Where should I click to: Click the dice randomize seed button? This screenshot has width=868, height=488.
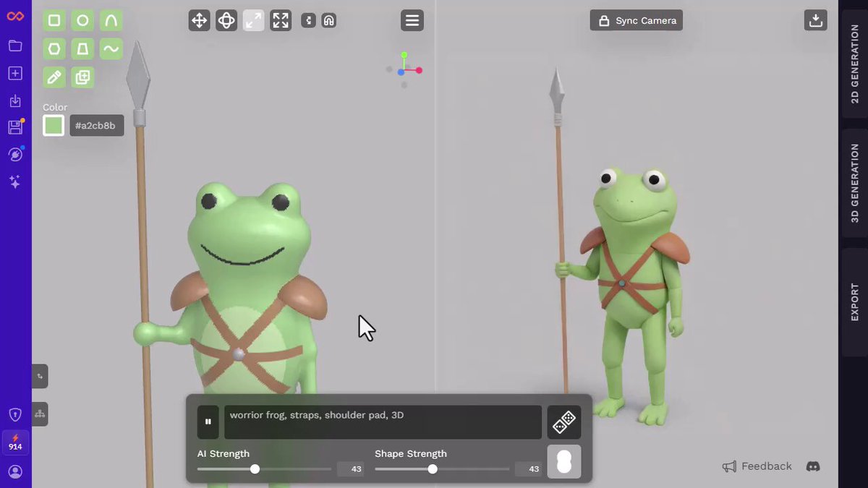pyautogui.click(x=564, y=422)
